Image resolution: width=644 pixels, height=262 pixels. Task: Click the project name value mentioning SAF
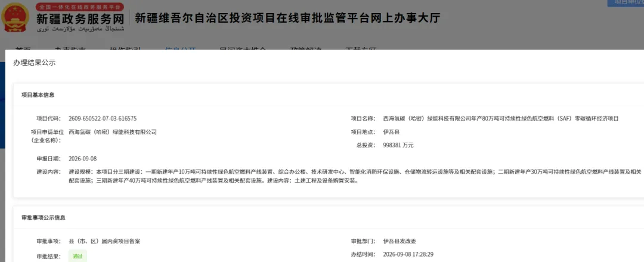[x=500, y=118]
